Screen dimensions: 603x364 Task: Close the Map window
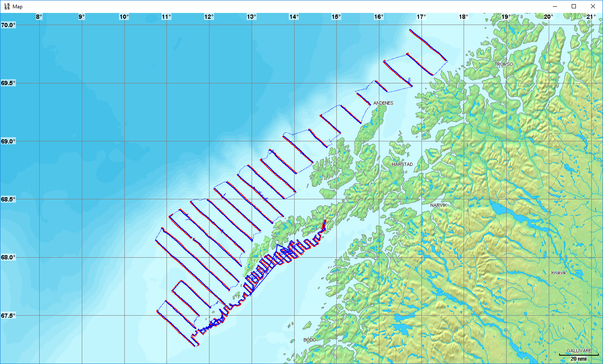(x=593, y=6)
